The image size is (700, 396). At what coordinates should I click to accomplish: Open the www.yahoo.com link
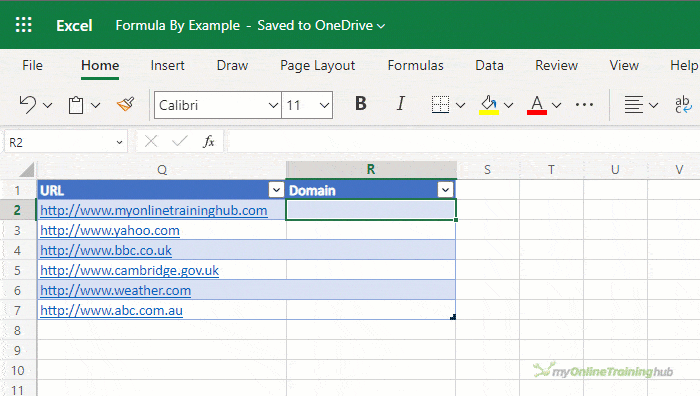110,230
